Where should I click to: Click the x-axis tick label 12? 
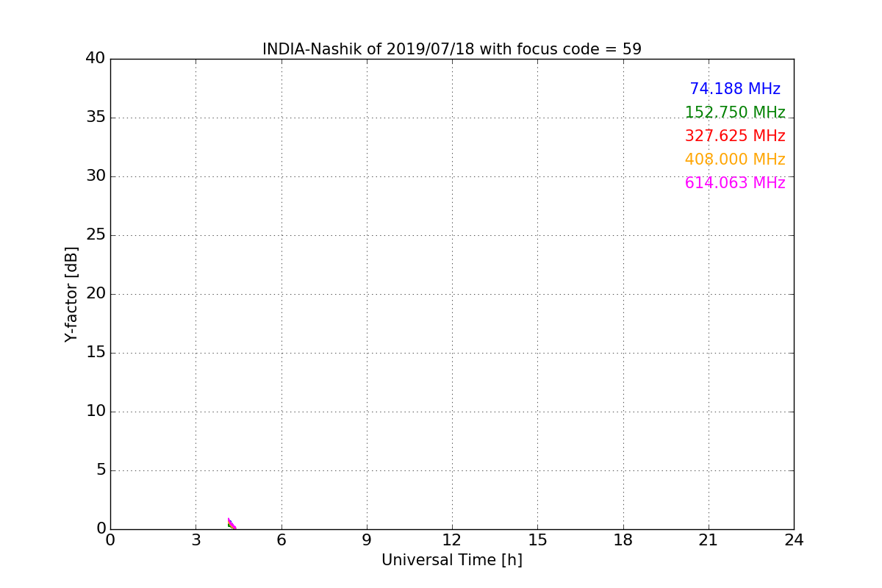452,540
